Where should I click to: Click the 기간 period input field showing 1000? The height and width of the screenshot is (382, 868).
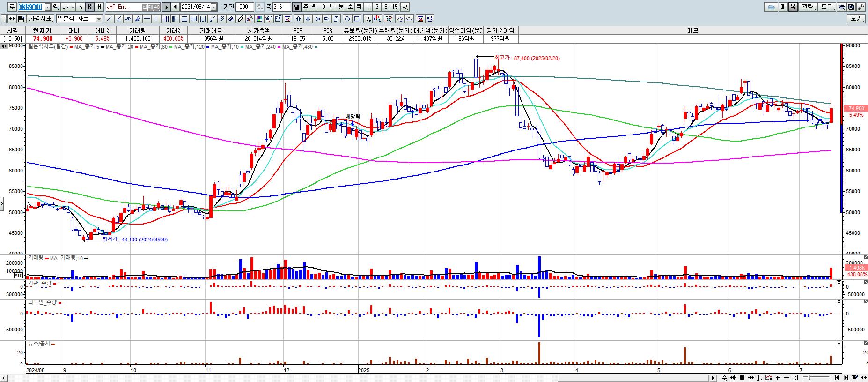coord(244,7)
